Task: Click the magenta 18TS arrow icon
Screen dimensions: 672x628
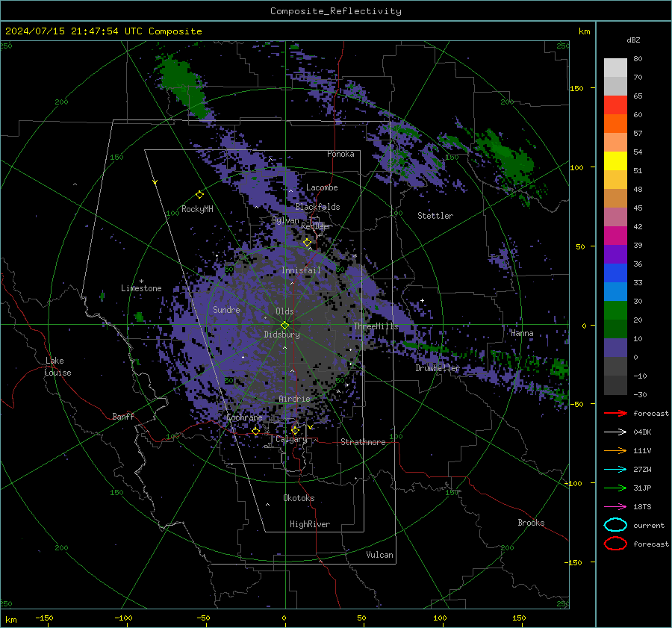Action: click(615, 507)
